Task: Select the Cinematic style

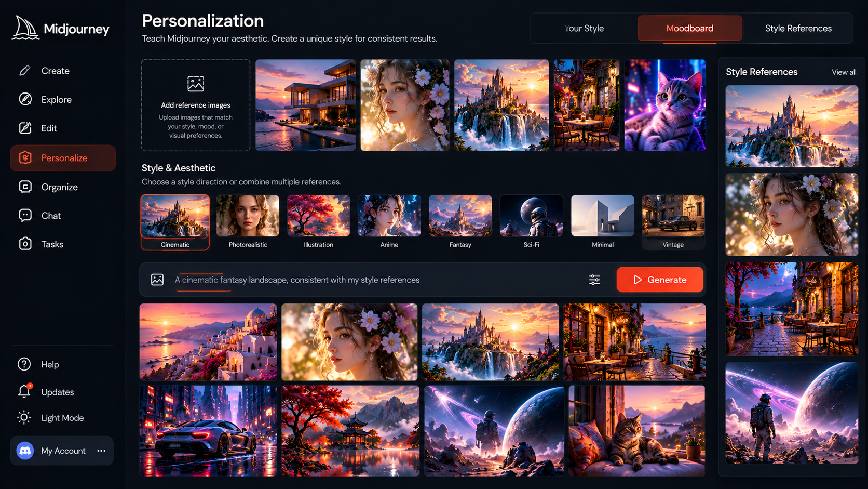Action: (175, 222)
